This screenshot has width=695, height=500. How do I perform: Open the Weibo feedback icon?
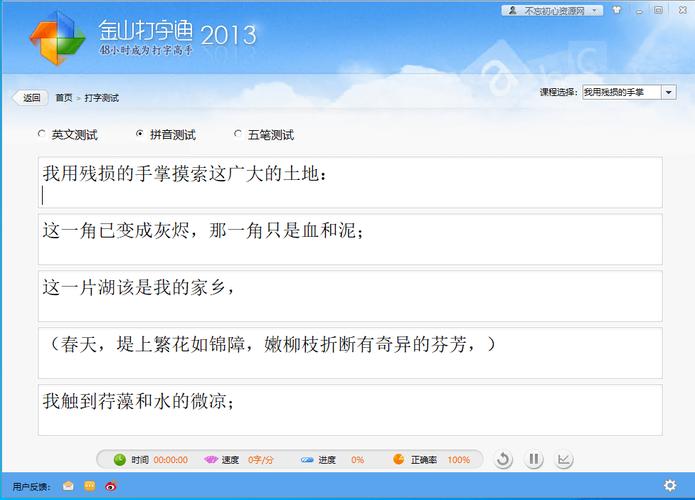coord(111,486)
